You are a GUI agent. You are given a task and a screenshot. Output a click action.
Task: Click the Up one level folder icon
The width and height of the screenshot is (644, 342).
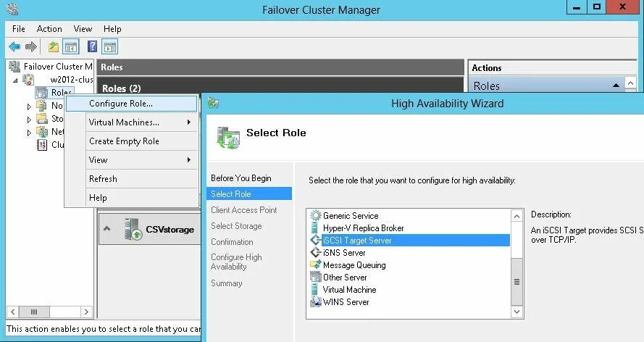(x=54, y=47)
